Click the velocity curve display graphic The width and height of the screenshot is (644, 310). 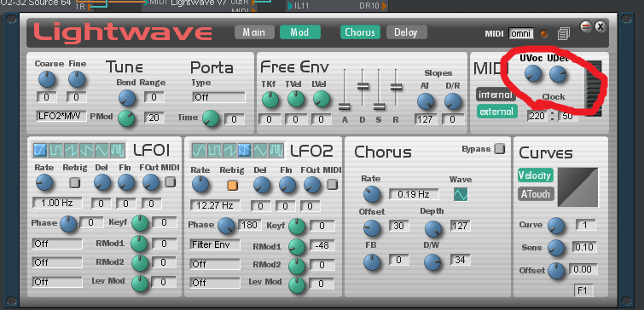pyautogui.click(x=577, y=187)
